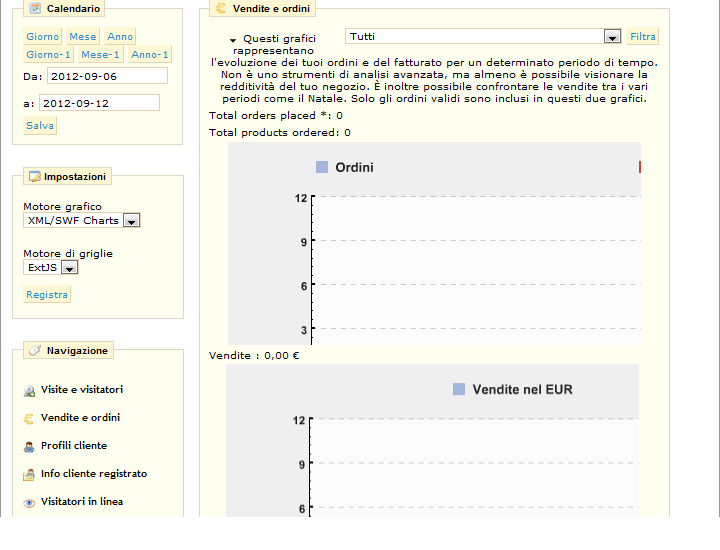Expand the Tutti filter dropdown

(x=612, y=37)
